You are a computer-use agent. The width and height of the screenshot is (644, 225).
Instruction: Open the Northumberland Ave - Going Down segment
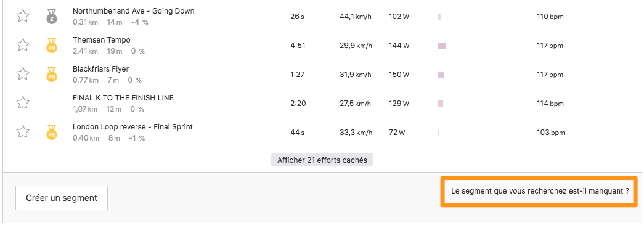tap(134, 11)
